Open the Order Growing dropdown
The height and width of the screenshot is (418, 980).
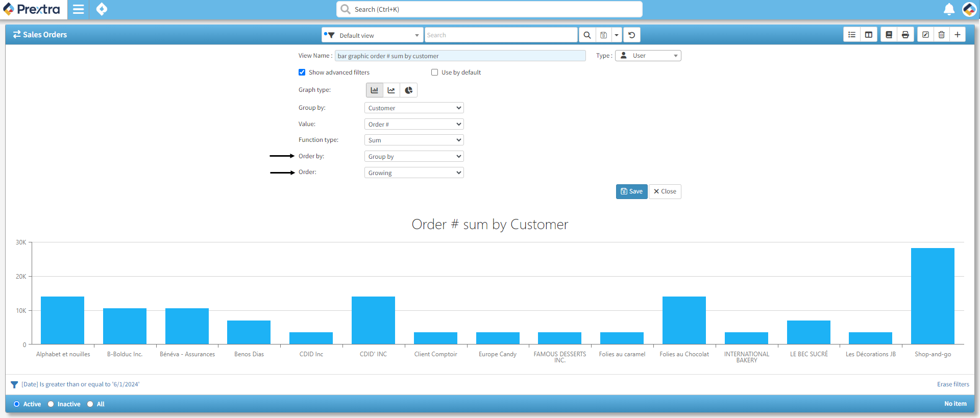click(x=414, y=173)
